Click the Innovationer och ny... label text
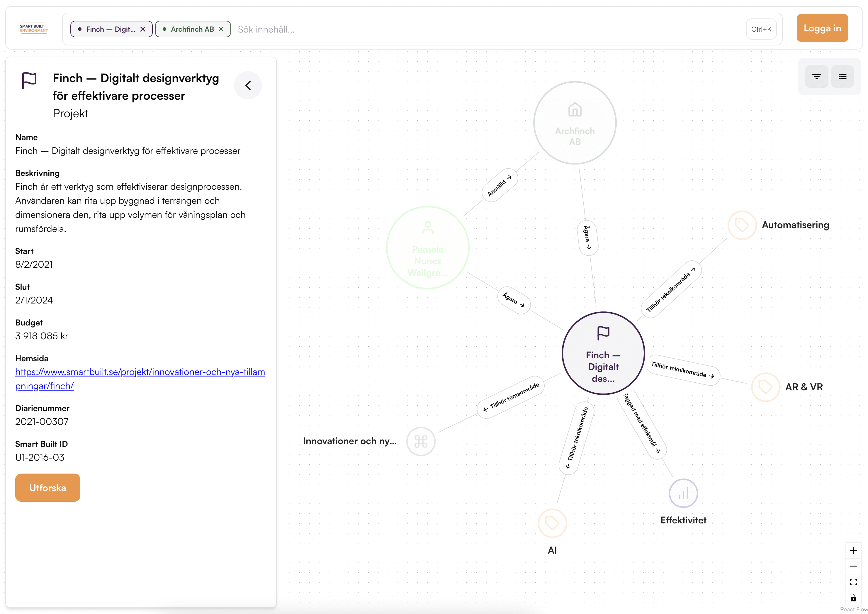 (x=350, y=441)
